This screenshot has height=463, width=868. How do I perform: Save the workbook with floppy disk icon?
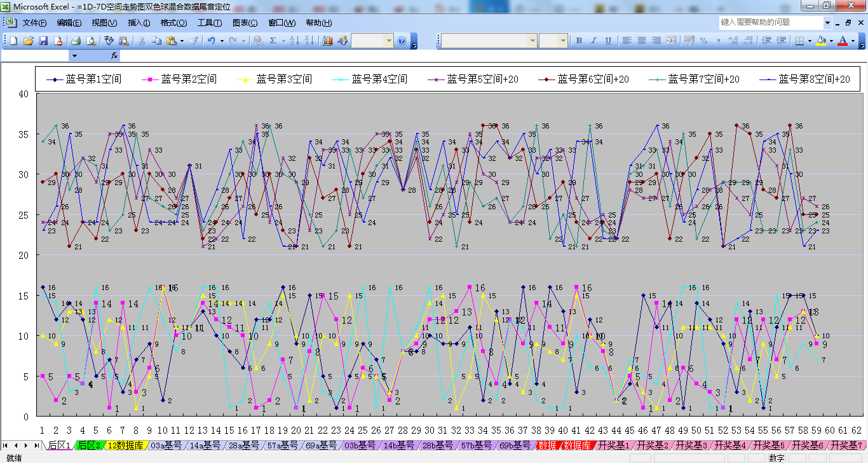point(43,41)
